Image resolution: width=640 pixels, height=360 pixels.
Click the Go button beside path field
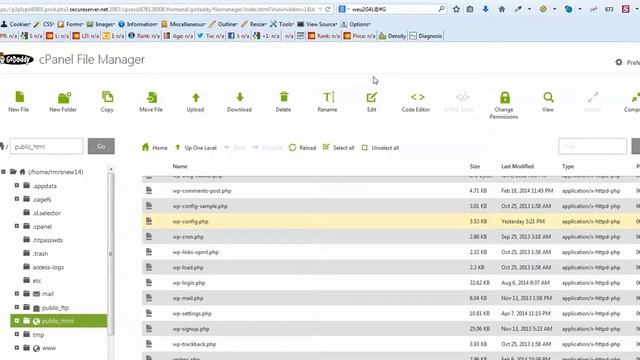[x=101, y=146]
